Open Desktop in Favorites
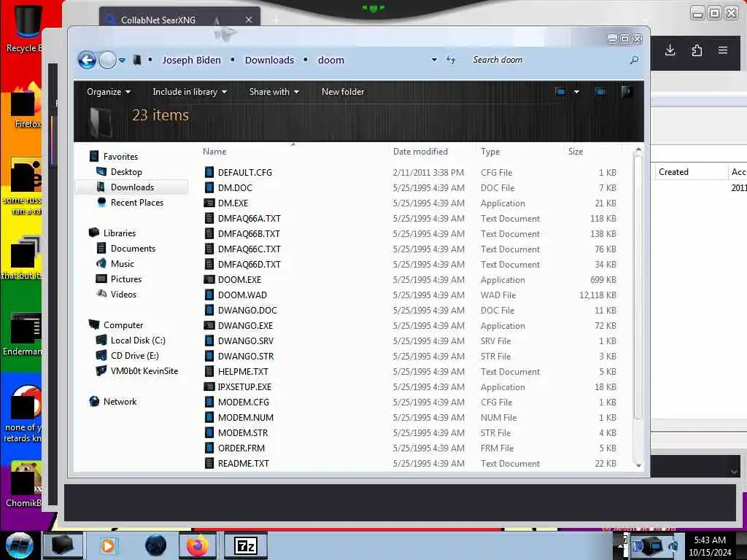Screen dimensions: 747x560 [x=126, y=171]
